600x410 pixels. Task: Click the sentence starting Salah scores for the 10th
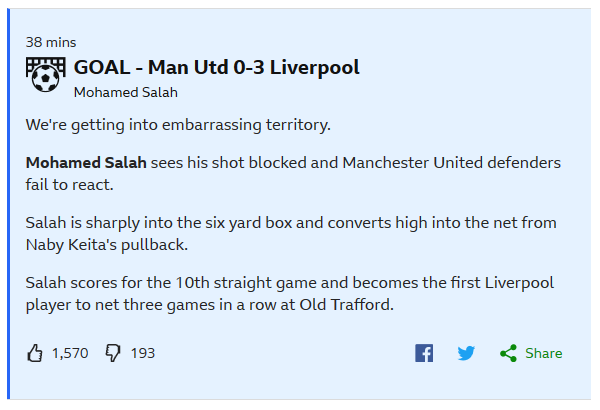pyautogui.click(x=290, y=294)
